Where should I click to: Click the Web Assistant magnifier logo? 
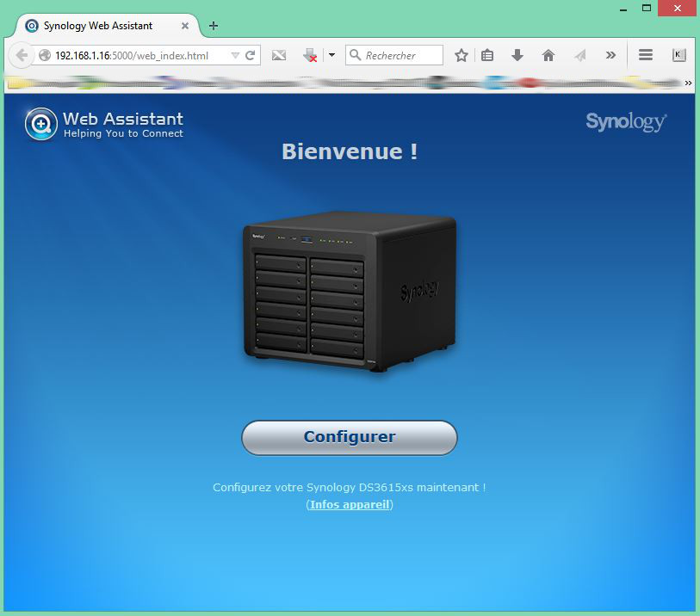pyautogui.click(x=41, y=124)
